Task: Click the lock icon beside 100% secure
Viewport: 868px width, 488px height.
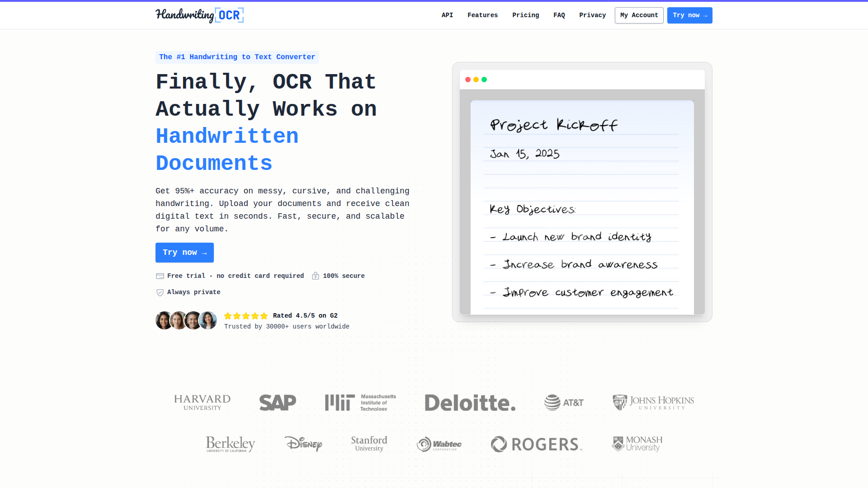Action: [316, 276]
